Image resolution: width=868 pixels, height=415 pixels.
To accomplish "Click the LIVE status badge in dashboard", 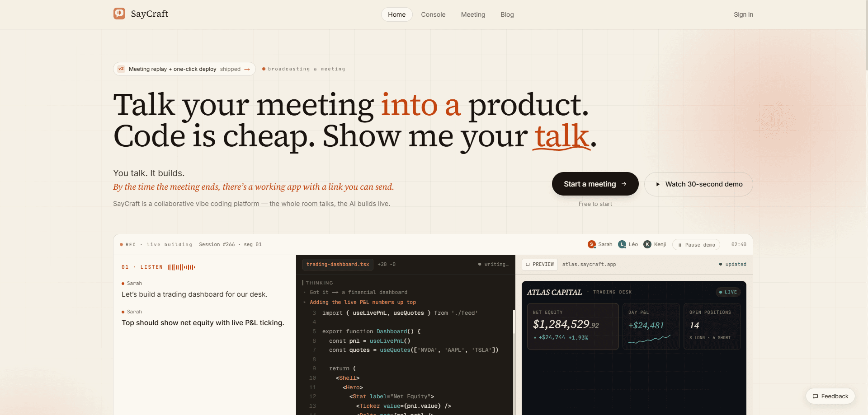I will coord(728,292).
